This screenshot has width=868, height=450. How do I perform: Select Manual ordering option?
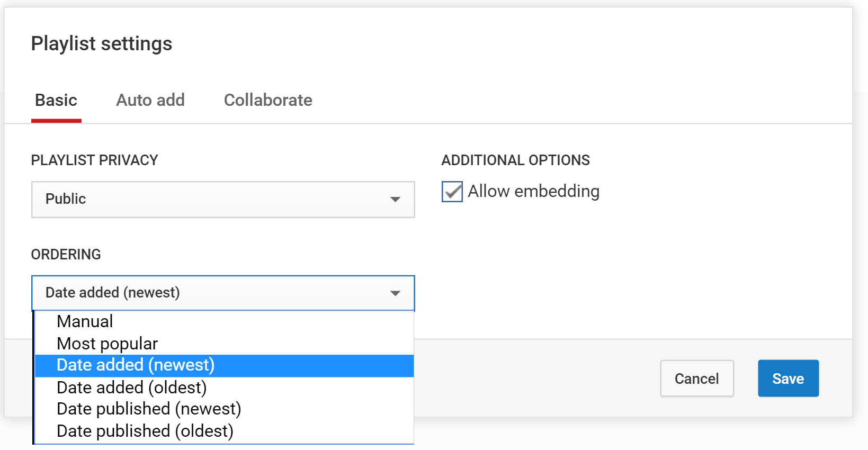(x=224, y=321)
